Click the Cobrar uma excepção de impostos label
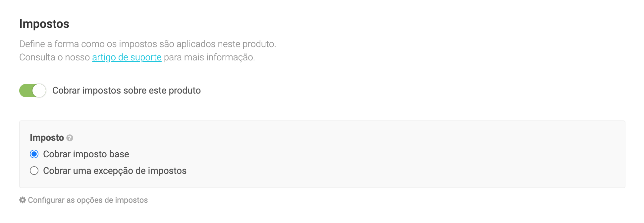The image size is (644, 223). click(x=115, y=171)
